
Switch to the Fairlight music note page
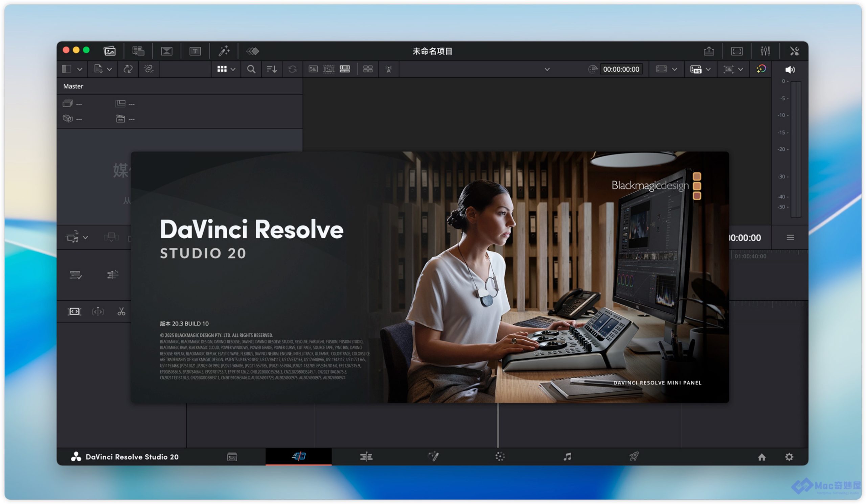point(567,457)
